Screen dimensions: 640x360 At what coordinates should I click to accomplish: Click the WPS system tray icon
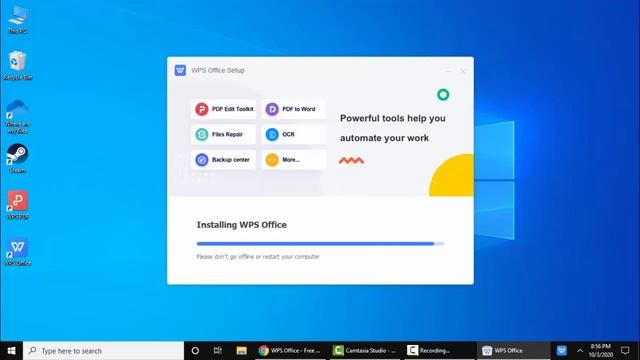coord(562,351)
